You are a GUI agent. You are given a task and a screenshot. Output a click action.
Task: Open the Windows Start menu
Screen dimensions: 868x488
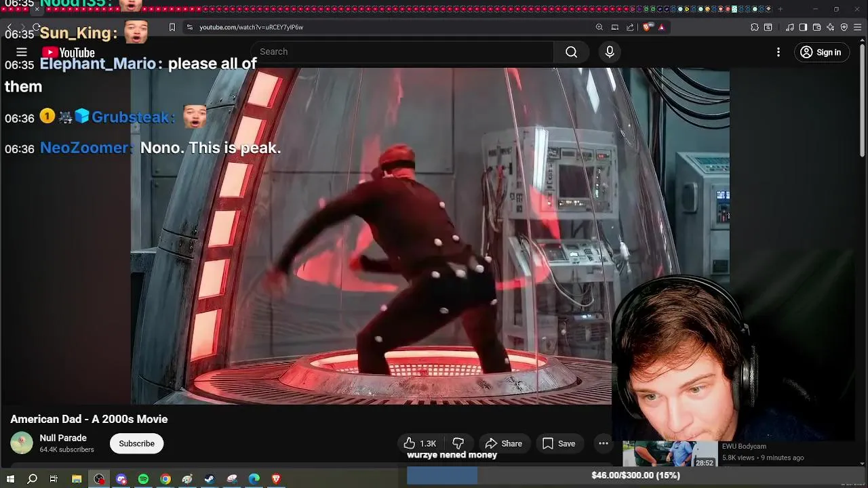[x=10, y=479]
